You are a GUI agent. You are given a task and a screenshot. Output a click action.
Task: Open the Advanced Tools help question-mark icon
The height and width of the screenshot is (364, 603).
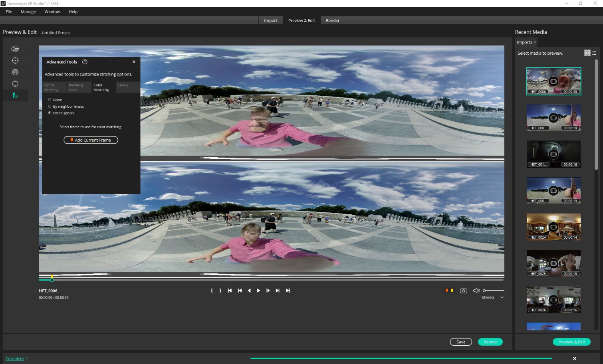click(85, 62)
